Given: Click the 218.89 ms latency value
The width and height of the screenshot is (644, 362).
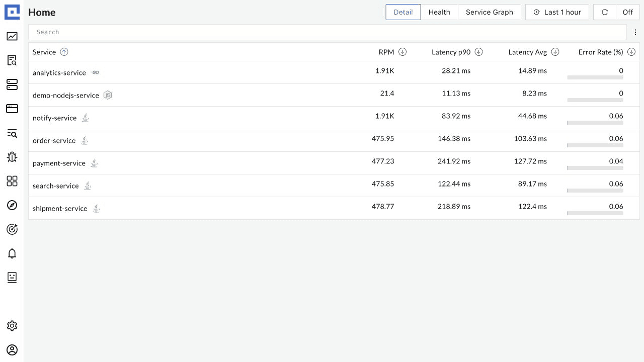Looking at the screenshot, I should coord(454,206).
